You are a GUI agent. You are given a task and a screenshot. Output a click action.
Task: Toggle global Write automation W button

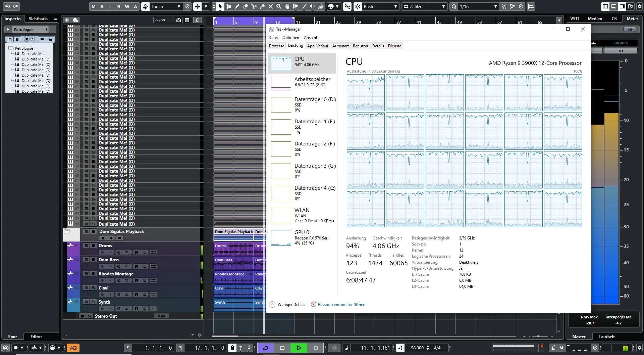pos(127,6)
